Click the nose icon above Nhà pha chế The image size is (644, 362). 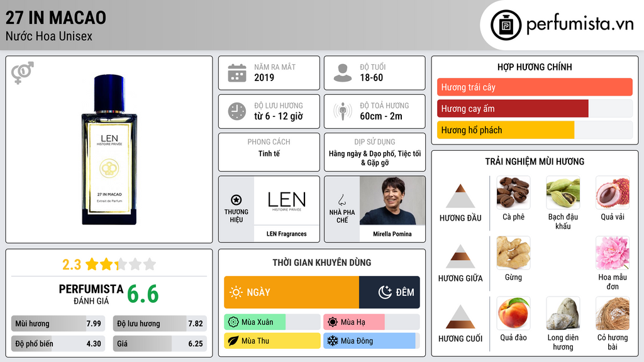coord(341,200)
